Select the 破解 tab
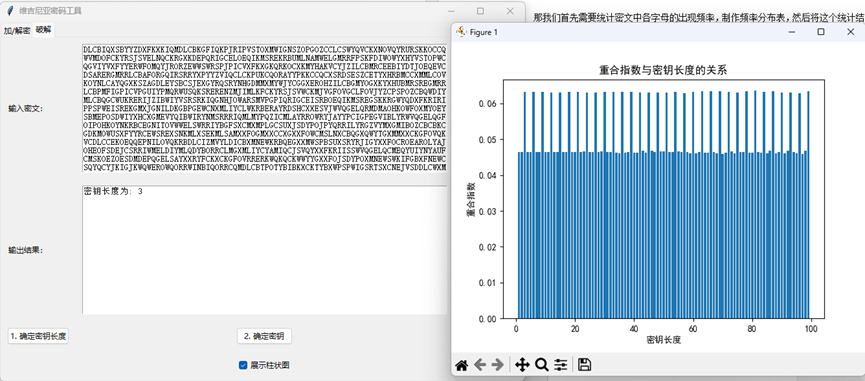The height and width of the screenshot is (381, 865). tap(44, 30)
